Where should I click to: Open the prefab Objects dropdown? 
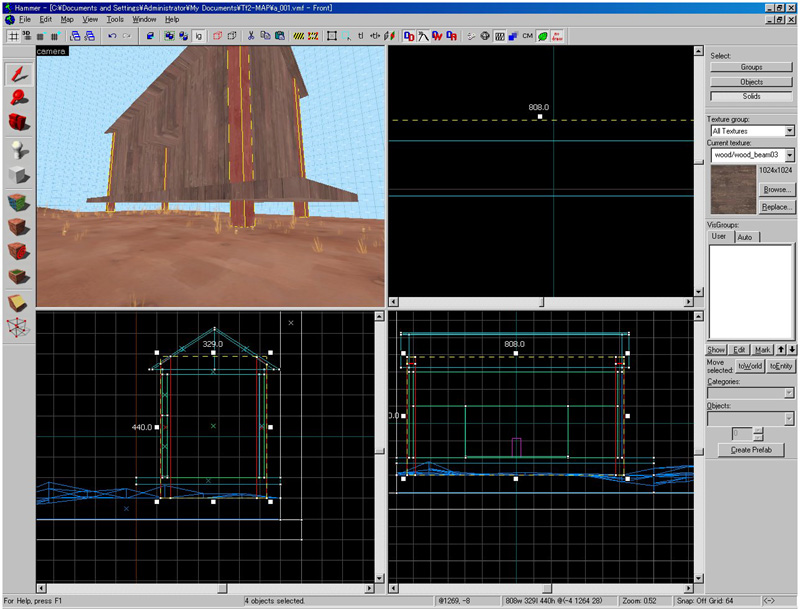(x=789, y=418)
